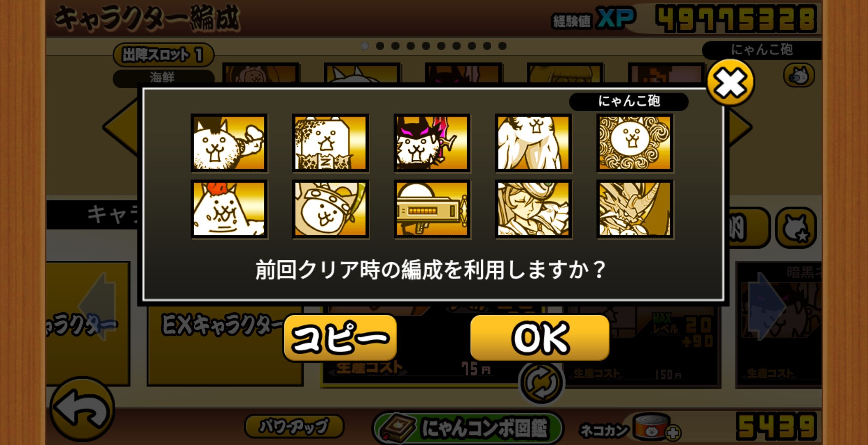
Task: Go back using the return arrow button
Action: 82,409
